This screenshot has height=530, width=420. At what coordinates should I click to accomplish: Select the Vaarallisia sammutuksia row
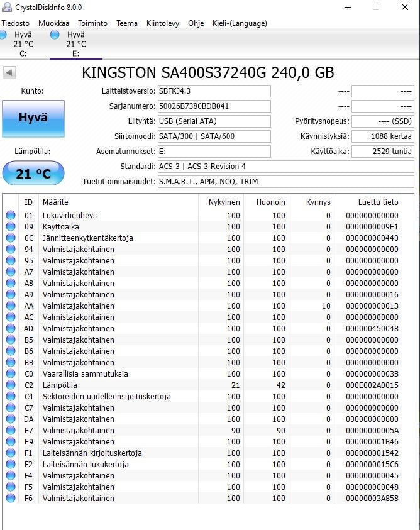[x=203, y=374]
